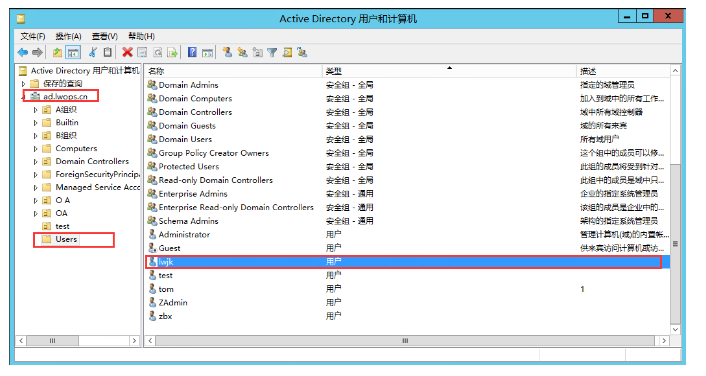This screenshot has height=376, width=706.
Task: Select the Enterprise Admins group row
Action: coord(407,194)
